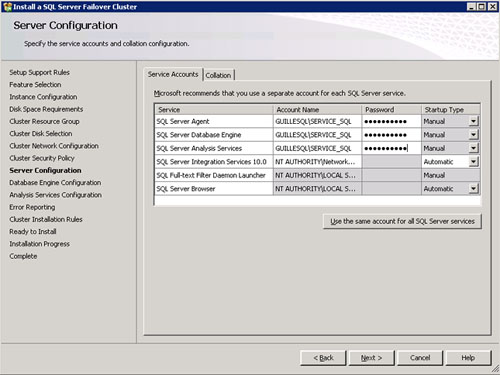Click the bold Server Configuration step
This screenshot has width=500, height=375.
pyautogui.click(x=45, y=170)
